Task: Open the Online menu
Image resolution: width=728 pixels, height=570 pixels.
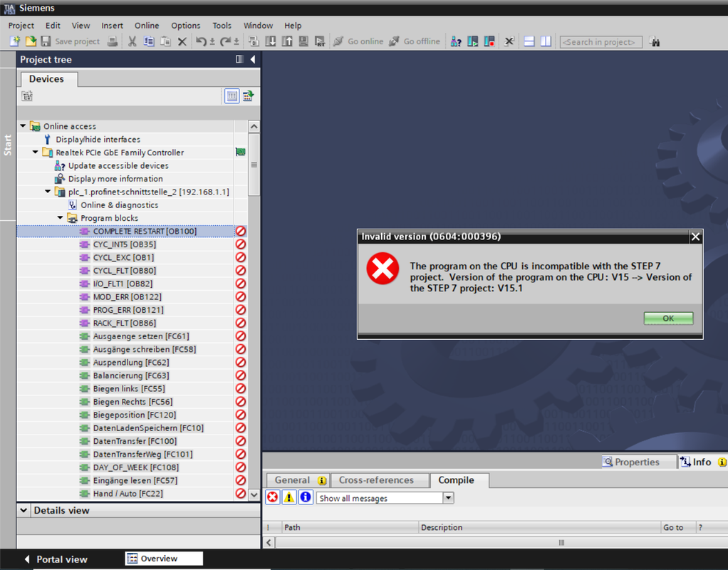Action: pos(147,26)
